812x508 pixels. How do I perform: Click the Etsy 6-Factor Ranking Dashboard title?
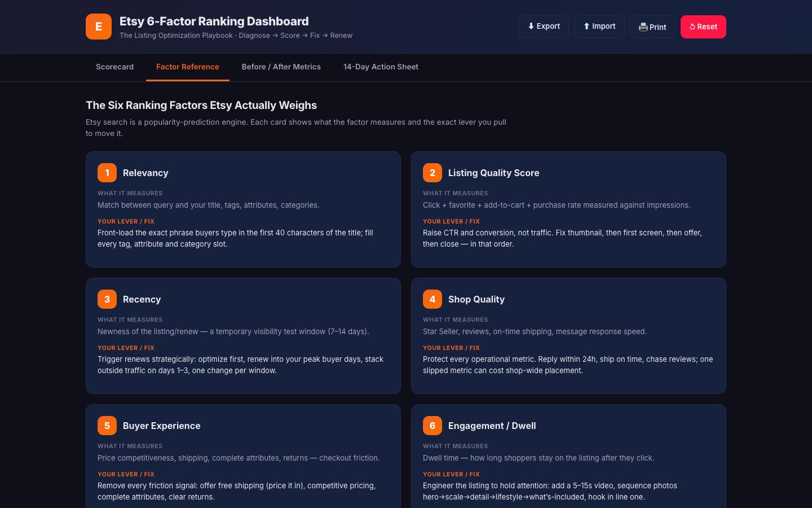click(x=214, y=21)
